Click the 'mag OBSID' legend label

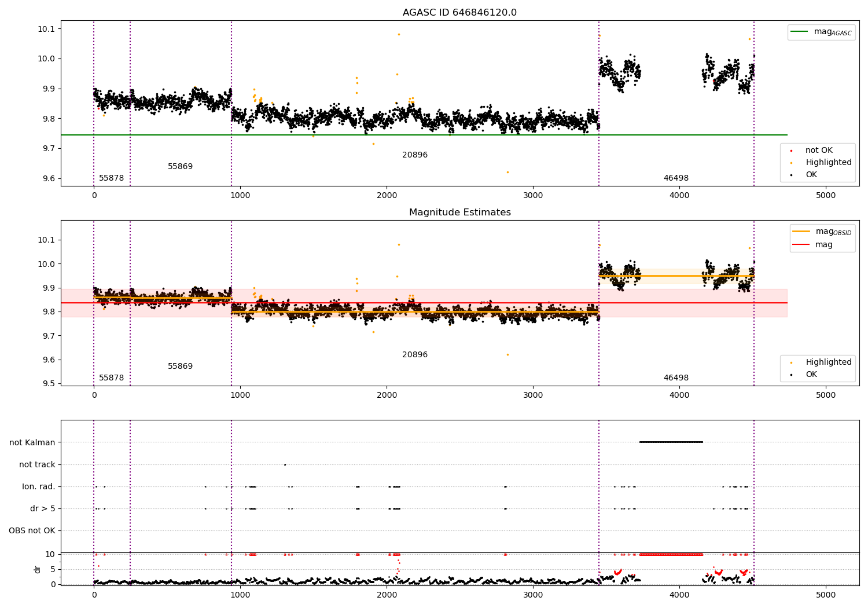[x=833, y=232]
